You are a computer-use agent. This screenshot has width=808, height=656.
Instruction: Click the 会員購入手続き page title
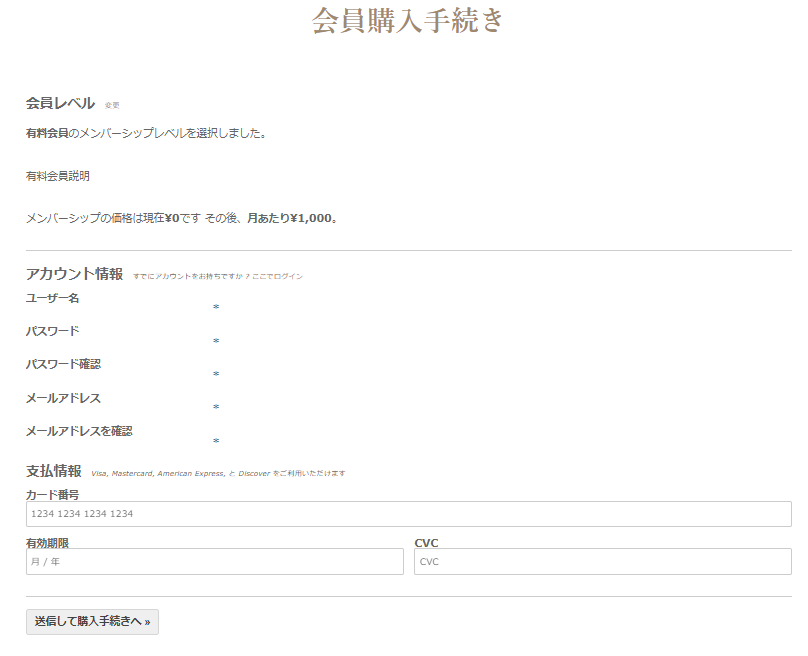(407, 21)
